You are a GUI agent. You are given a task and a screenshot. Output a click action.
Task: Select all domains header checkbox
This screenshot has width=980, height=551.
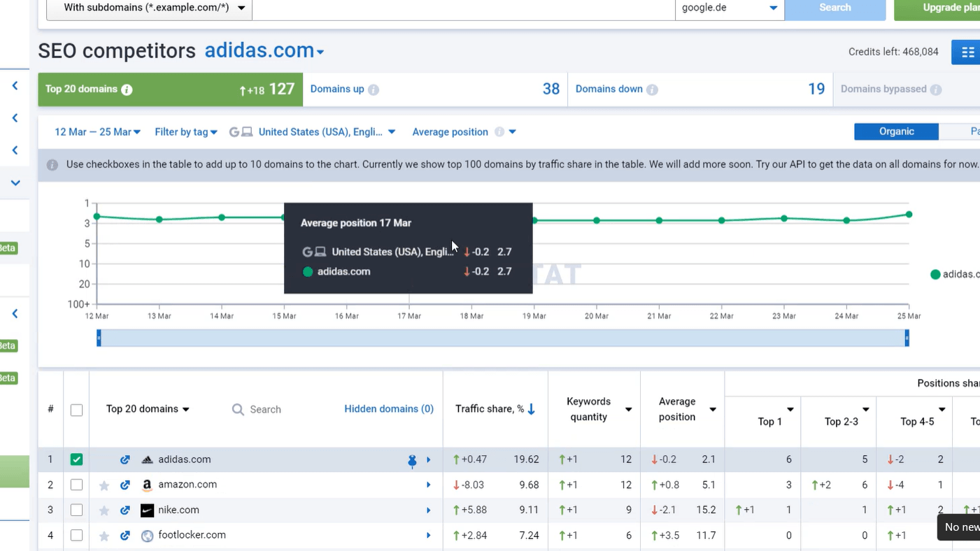(x=76, y=410)
